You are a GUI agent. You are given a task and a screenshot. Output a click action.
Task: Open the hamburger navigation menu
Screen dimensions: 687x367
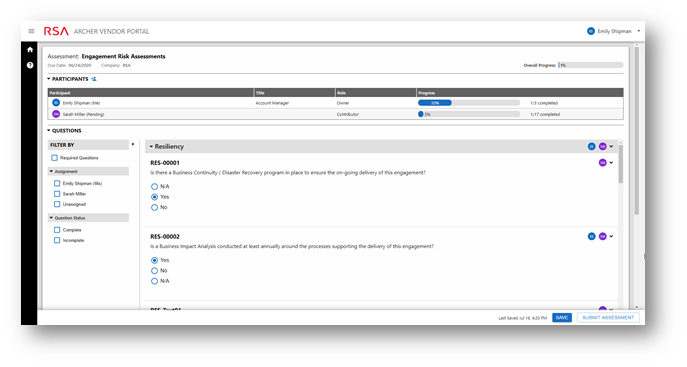coord(31,31)
